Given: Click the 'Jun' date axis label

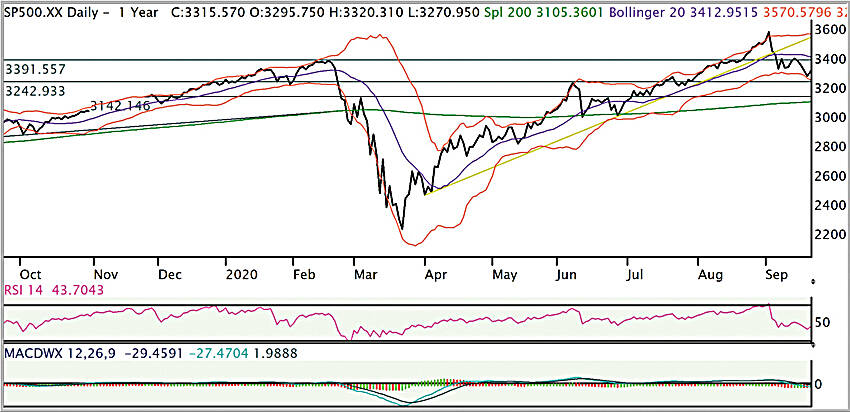Looking at the screenshot, I should [568, 275].
